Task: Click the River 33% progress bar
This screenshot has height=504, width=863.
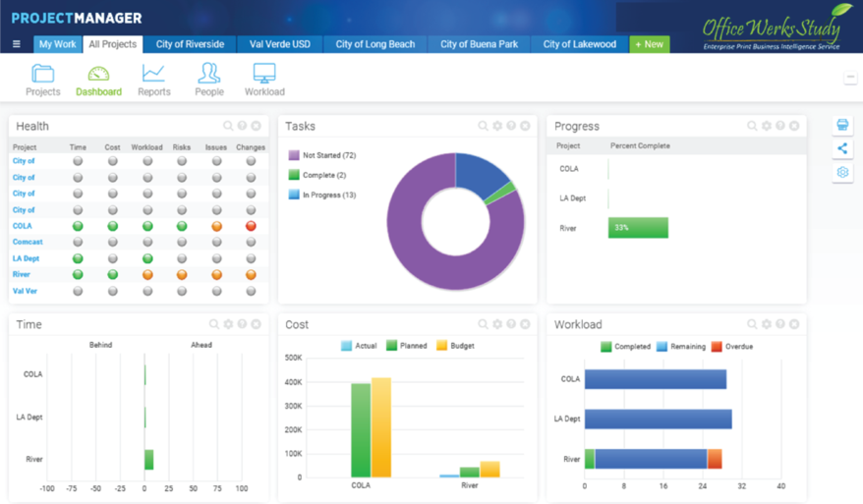Action: pyautogui.click(x=638, y=228)
